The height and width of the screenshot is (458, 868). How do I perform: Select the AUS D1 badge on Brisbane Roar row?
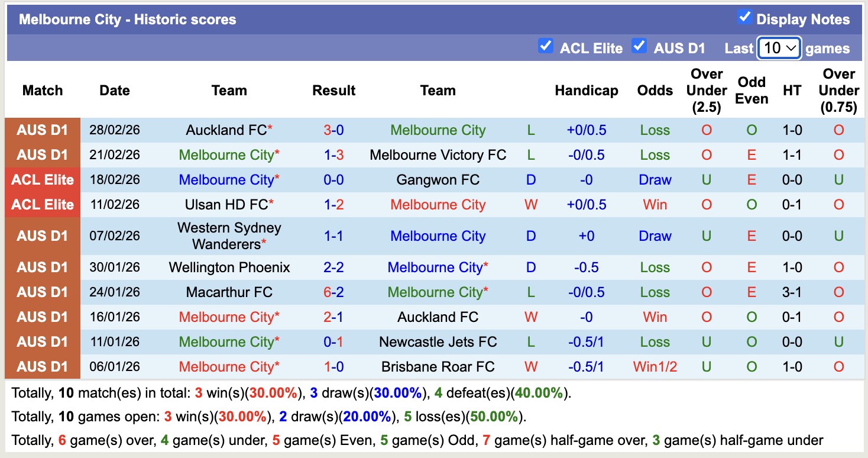pyautogui.click(x=42, y=366)
